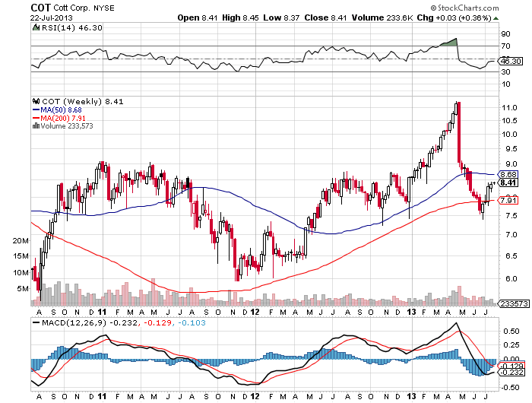Image resolution: width=532 pixels, height=403 pixels.
Task: Click the Low 8.37 value
Action: point(281,17)
